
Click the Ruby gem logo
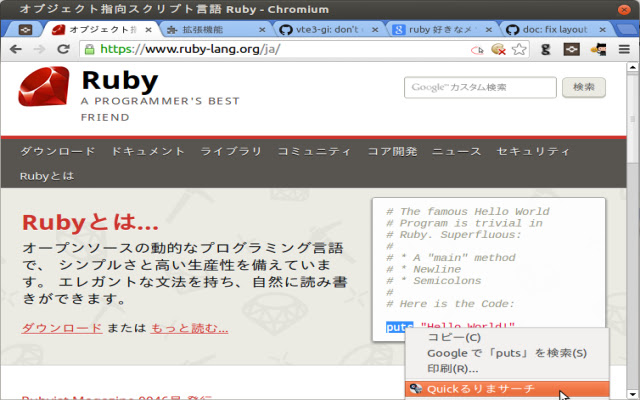tap(44, 86)
